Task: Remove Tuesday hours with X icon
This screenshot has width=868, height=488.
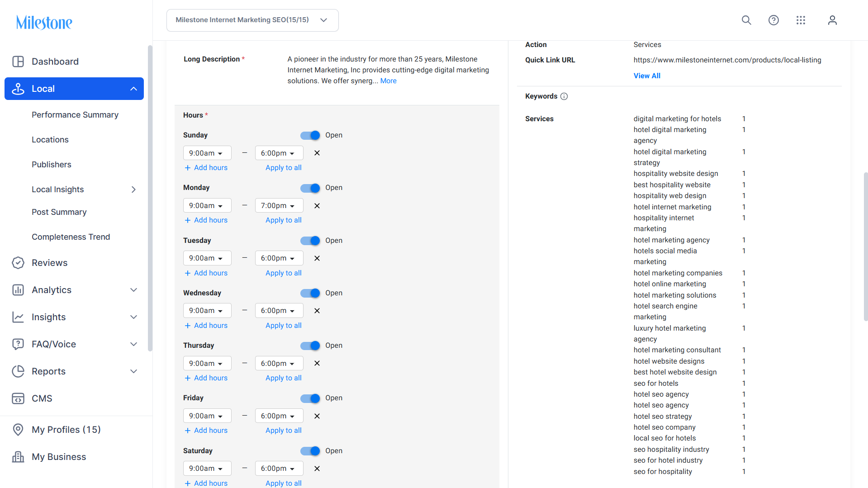Action: pos(317,258)
